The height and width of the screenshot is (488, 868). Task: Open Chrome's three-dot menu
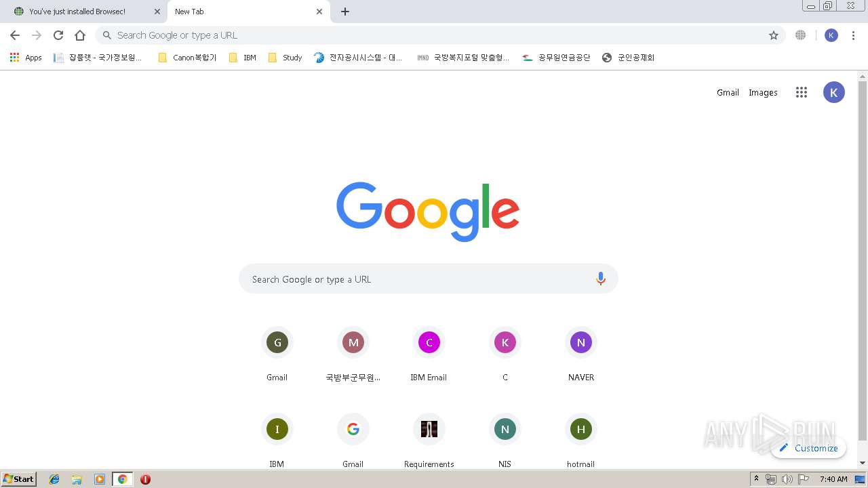(853, 35)
